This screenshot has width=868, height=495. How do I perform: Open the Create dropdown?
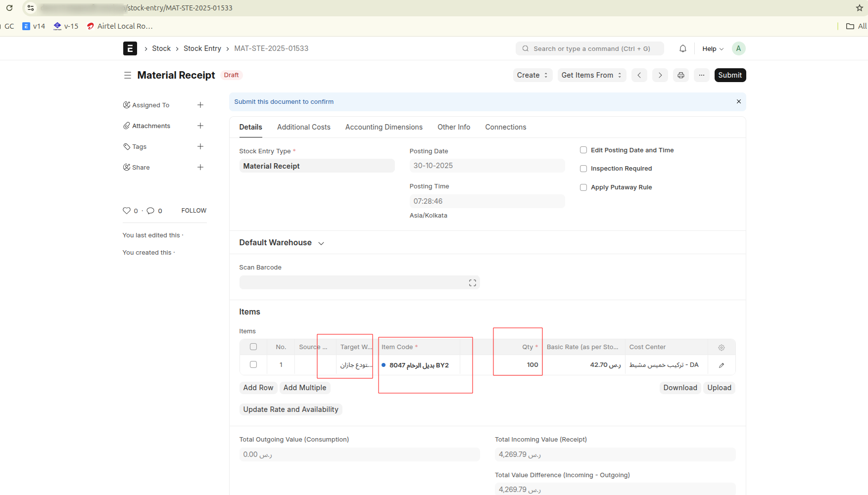[x=531, y=75]
